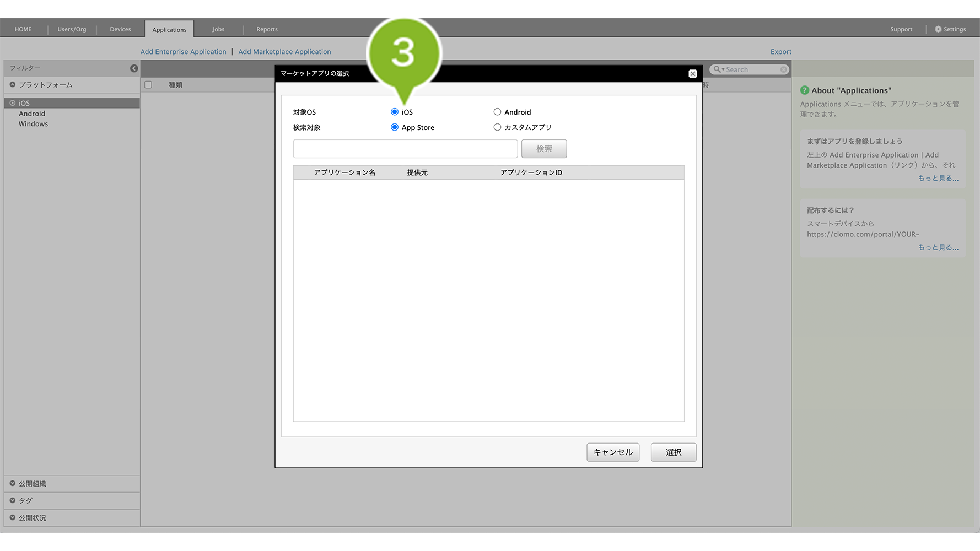Clear the search field with X icon

[783, 69]
